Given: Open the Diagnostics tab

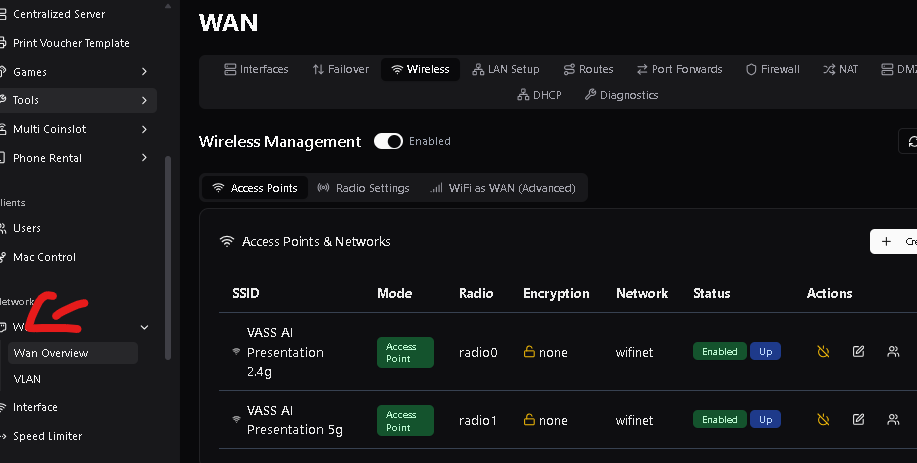Looking at the screenshot, I should (x=622, y=95).
